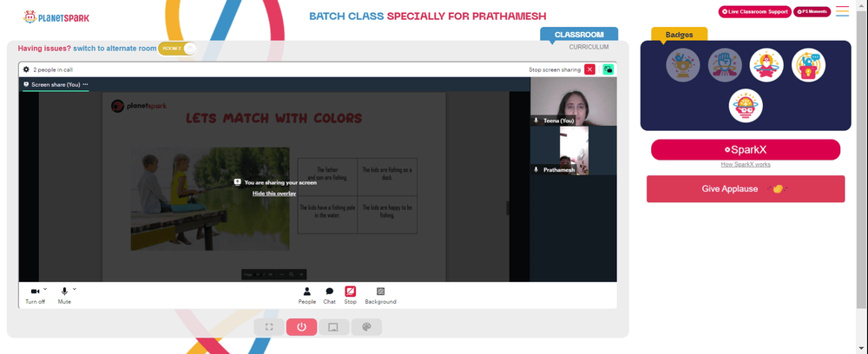Open the Chat panel
This screenshot has width=868, height=354.
pos(329,295)
